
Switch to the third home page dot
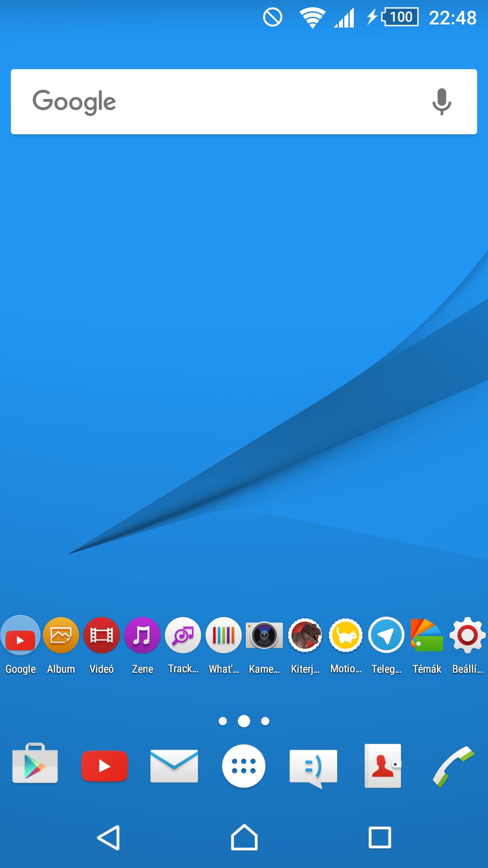pyautogui.click(x=265, y=721)
